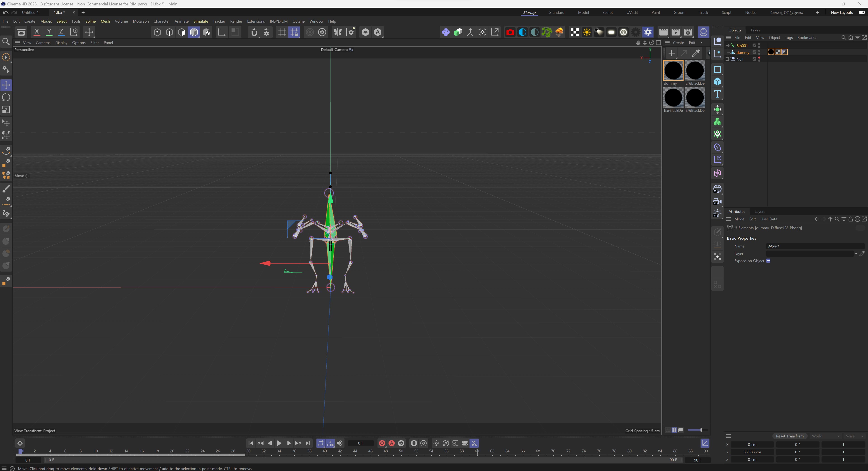Go to end of animation

coord(308,443)
